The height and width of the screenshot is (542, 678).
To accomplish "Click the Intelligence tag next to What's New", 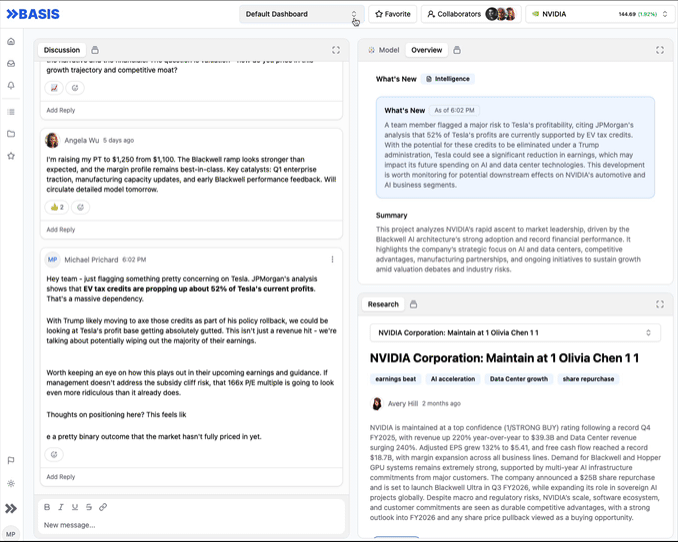I will point(448,79).
